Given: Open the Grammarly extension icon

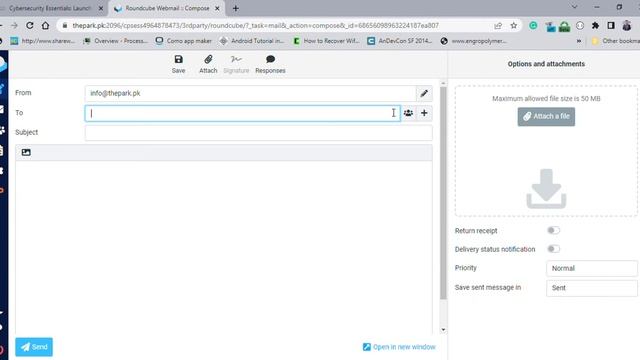Looking at the screenshot, I should [x=533, y=26].
